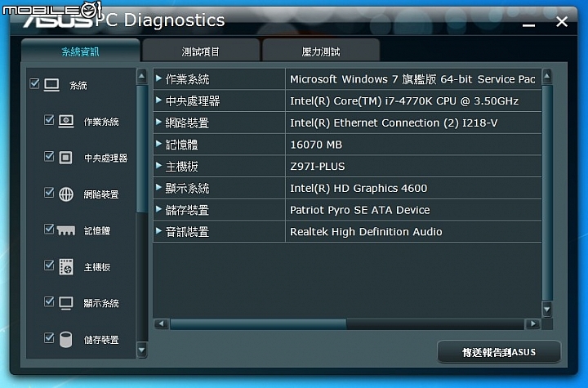Screen dimensions: 588x388
Task: Switch to the 系統資訊 tab
Action: pyautogui.click(x=81, y=51)
